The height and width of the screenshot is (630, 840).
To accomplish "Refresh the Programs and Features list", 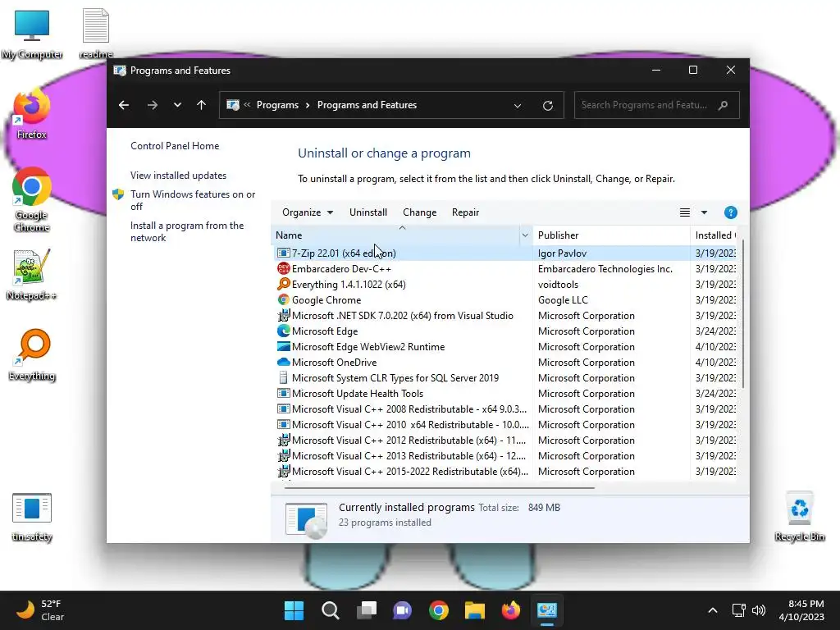I will pyautogui.click(x=547, y=106).
